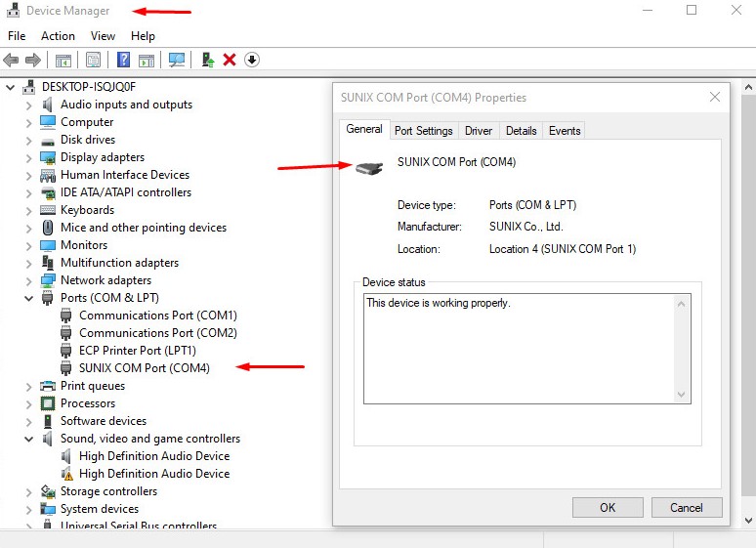Open the View menu
Screen dimensions: 756x548
click(103, 36)
